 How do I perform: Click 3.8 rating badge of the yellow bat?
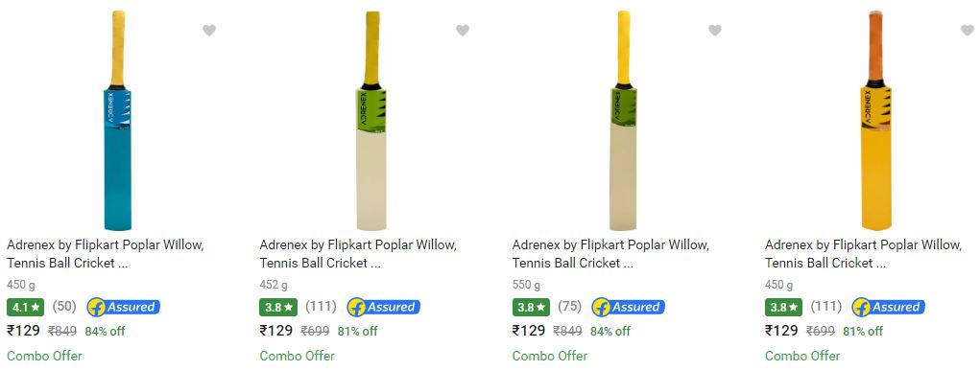coord(784,308)
